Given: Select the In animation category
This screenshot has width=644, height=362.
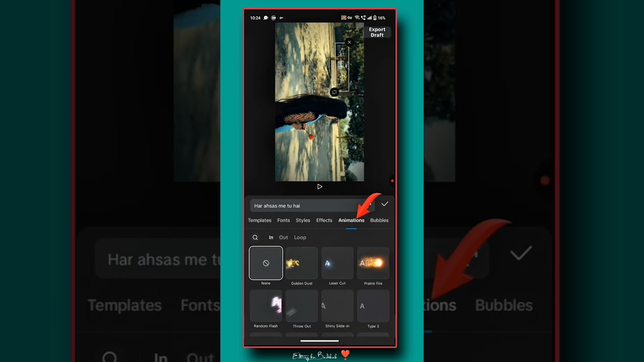Looking at the screenshot, I should (x=271, y=237).
